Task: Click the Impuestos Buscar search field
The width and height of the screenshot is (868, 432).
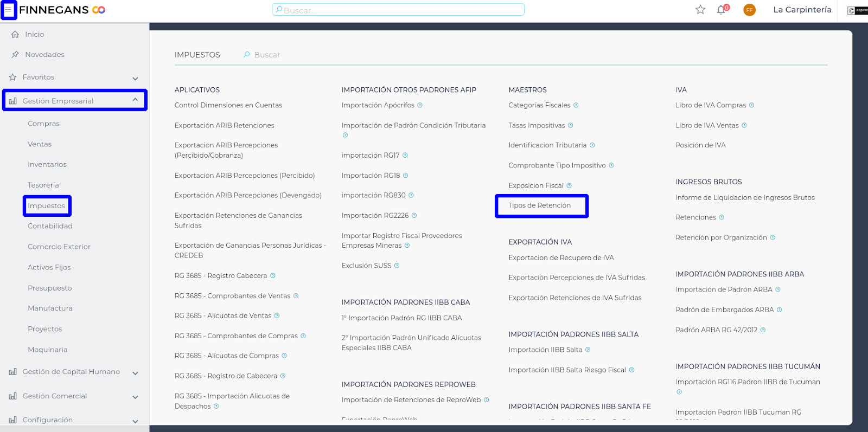Action: coord(267,55)
